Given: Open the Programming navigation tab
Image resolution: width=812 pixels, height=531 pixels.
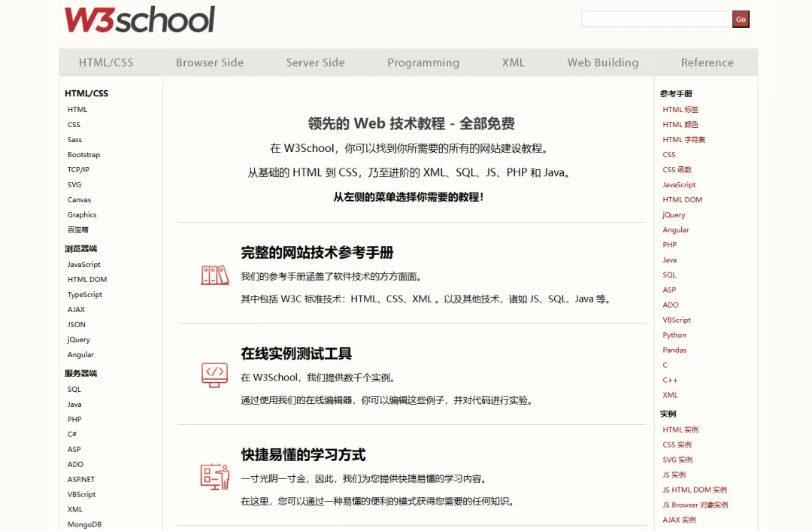Looking at the screenshot, I should 423,62.
